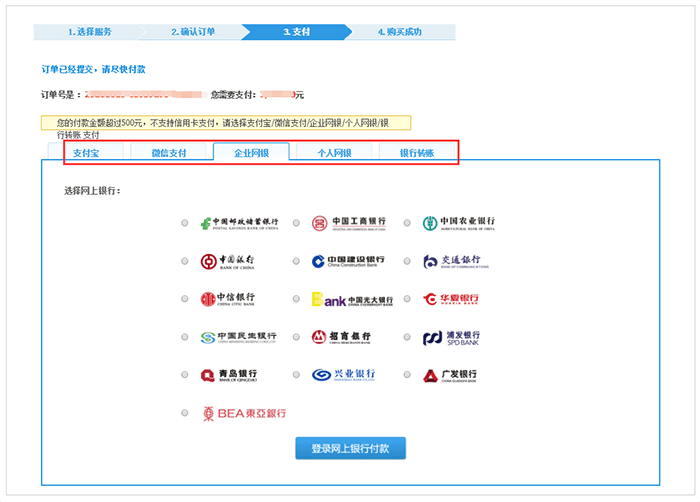The width and height of the screenshot is (700, 502).
Task: Click the ICBC 中国工商银行 logo
Action: [349, 223]
